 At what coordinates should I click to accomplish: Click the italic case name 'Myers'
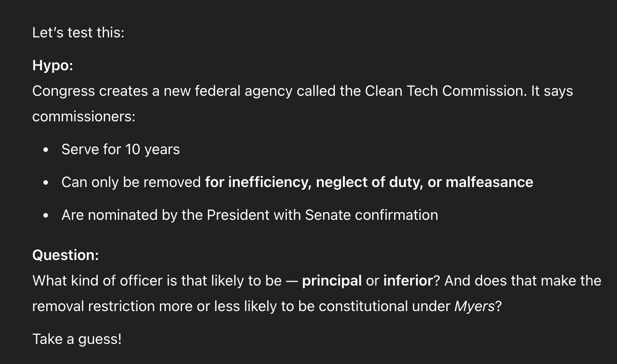point(475,307)
